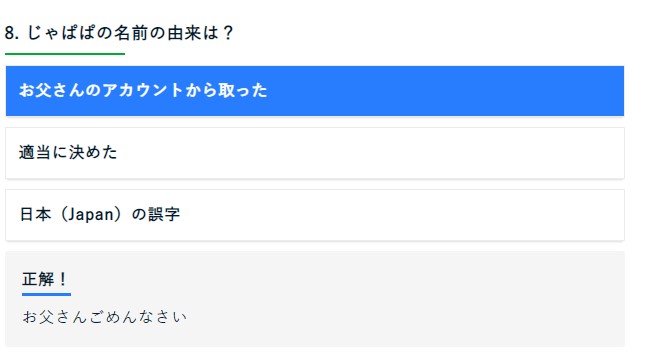Click the word アカウント in the first answer
Viewport: 651px width, 363px height.
143,90
